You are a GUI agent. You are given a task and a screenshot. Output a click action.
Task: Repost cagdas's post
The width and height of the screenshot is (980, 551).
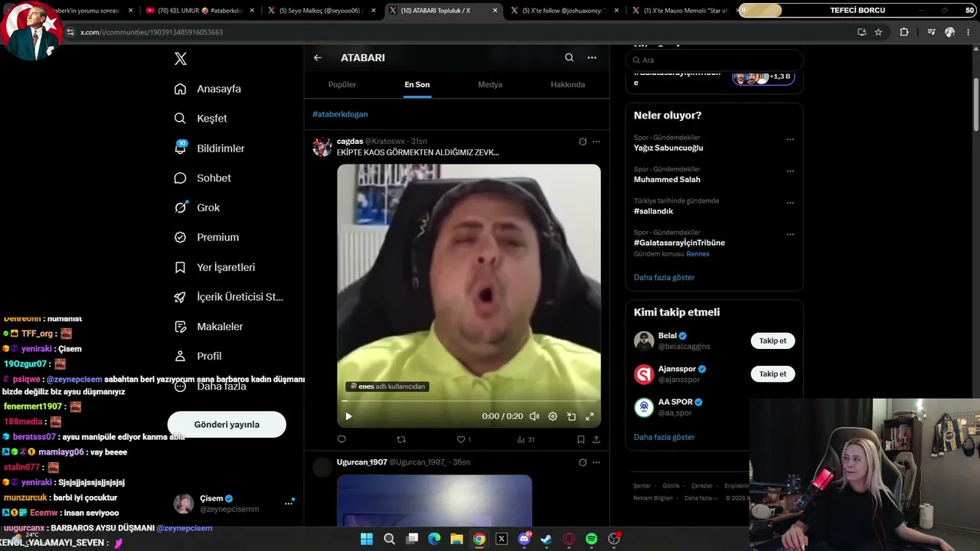[401, 439]
